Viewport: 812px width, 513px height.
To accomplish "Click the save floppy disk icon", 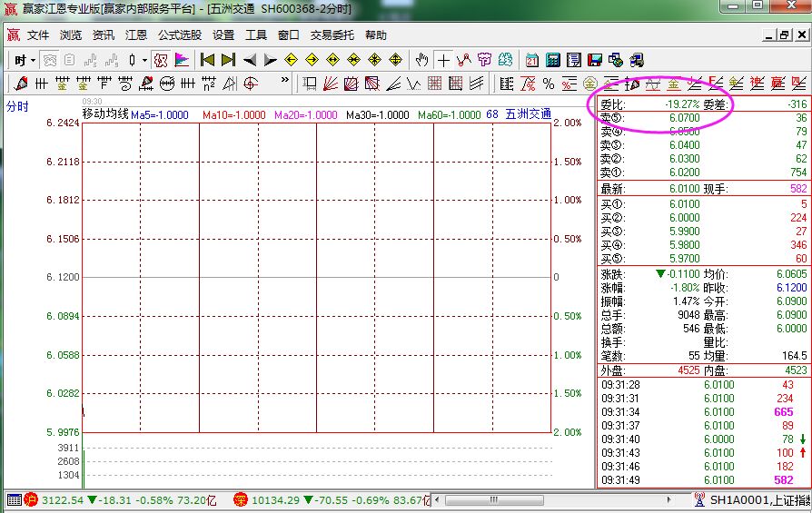I will pos(595,60).
